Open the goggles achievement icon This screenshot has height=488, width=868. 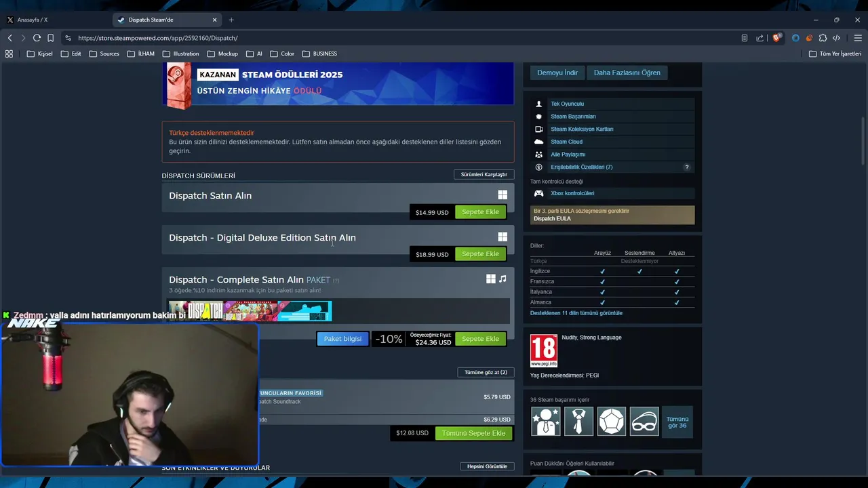644,421
